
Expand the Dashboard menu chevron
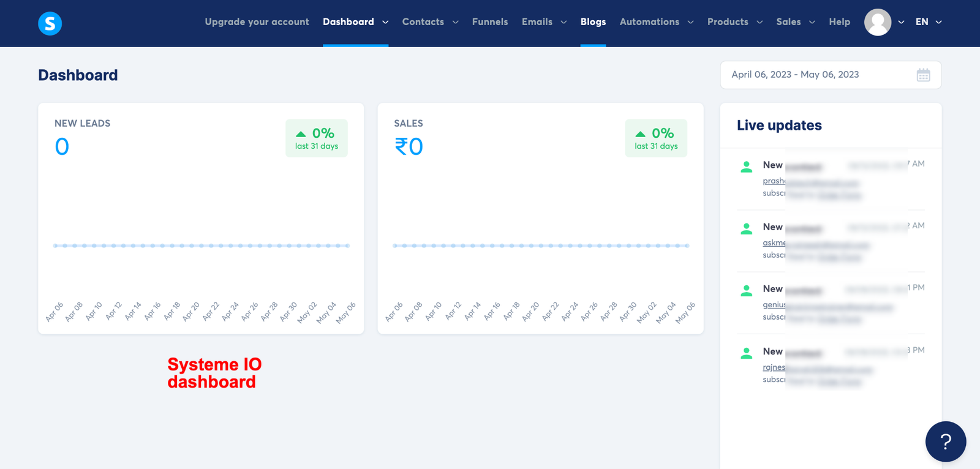385,22
